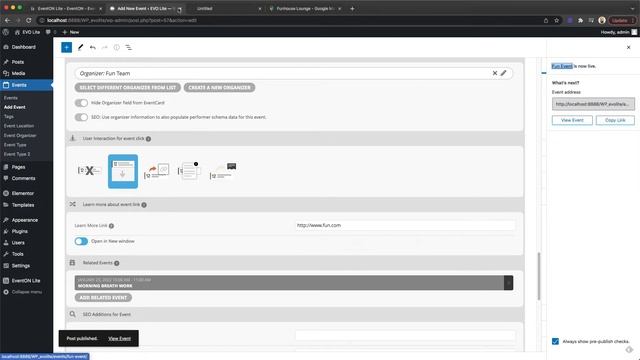Click the Copy Link button
This screenshot has width=640, height=360.
[x=615, y=120]
